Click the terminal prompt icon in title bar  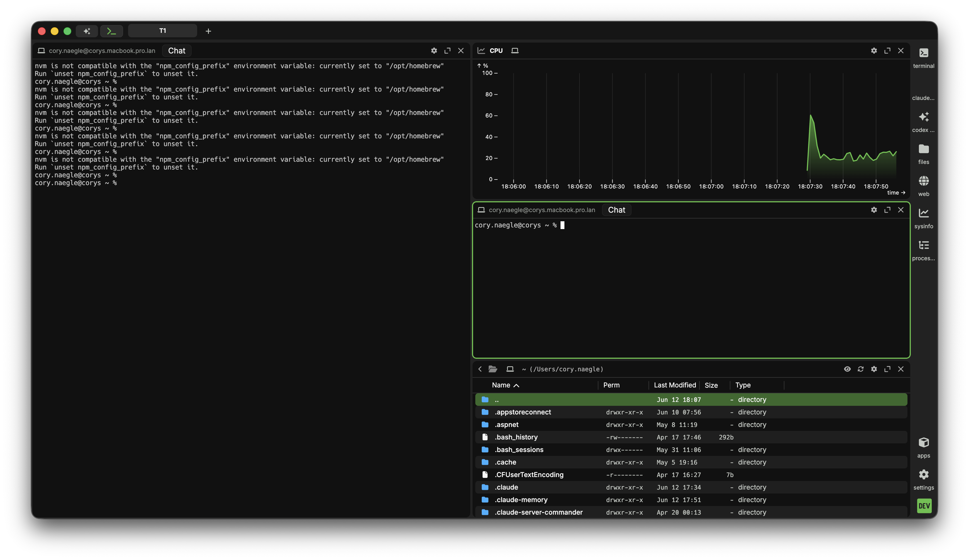[111, 31]
